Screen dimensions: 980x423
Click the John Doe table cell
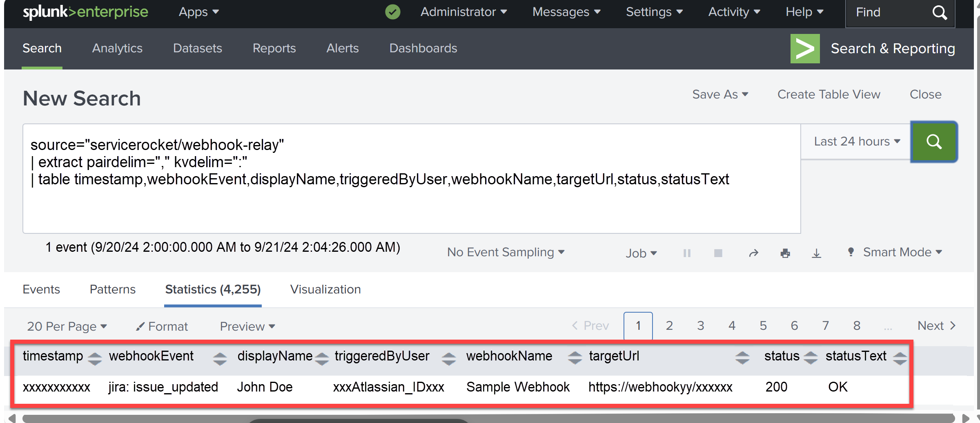(x=265, y=387)
